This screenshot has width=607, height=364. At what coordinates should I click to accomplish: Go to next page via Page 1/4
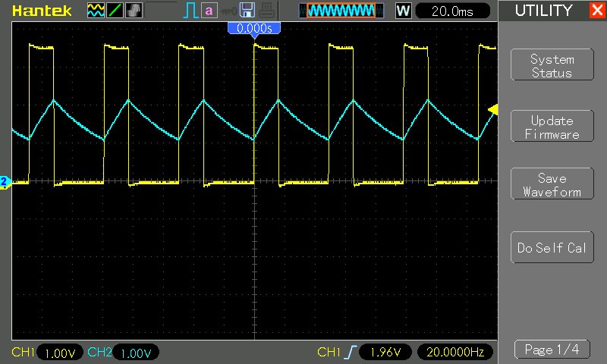[552, 350]
